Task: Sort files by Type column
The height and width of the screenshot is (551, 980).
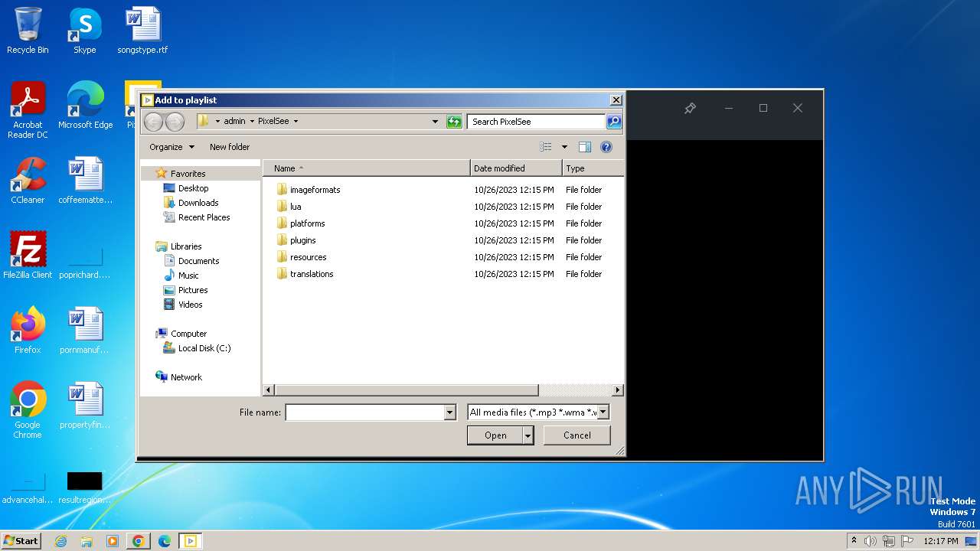Action: (593, 168)
